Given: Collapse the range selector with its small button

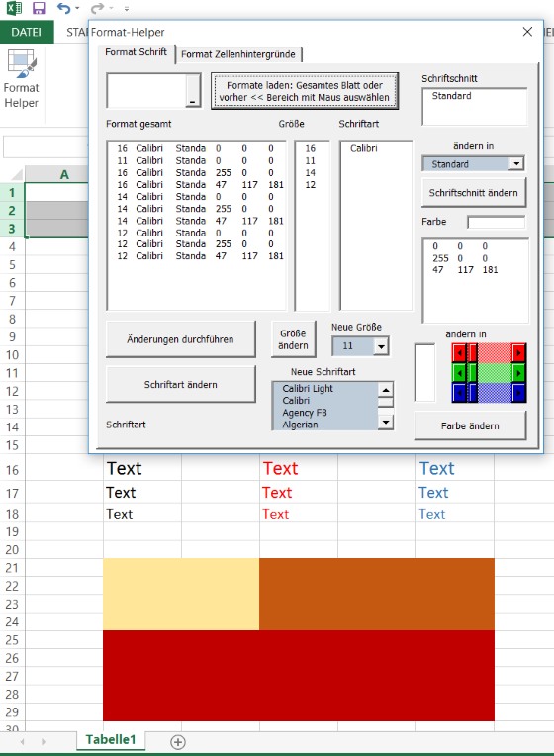Looking at the screenshot, I should (x=193, y=91).
